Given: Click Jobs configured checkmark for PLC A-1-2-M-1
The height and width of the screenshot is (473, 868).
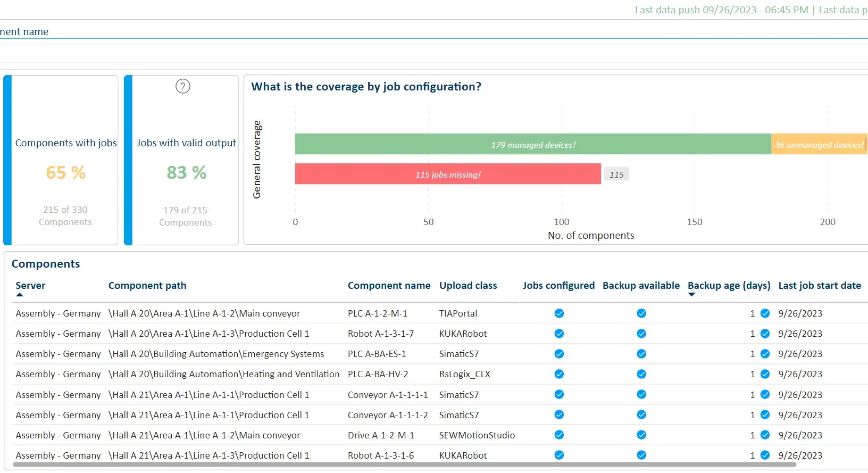Looking at the screenshot, I should point(559,313).
